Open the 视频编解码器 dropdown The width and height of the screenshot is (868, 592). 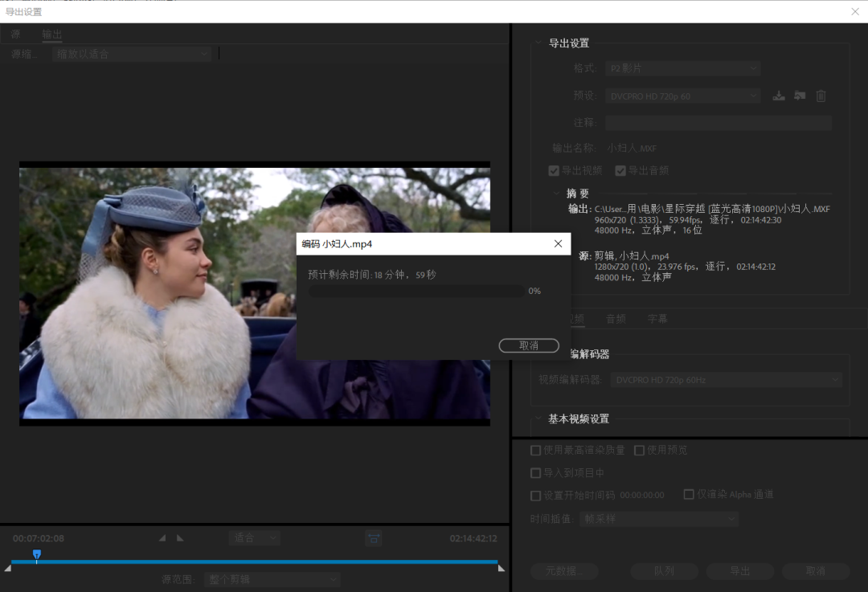(727, 380)
